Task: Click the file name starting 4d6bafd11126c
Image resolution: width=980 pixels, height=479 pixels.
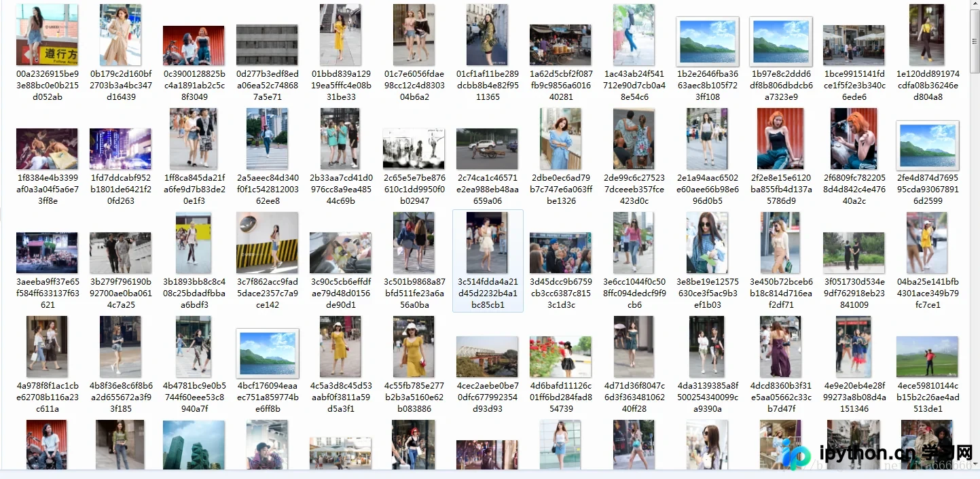Action: click(x=560, y=397)
